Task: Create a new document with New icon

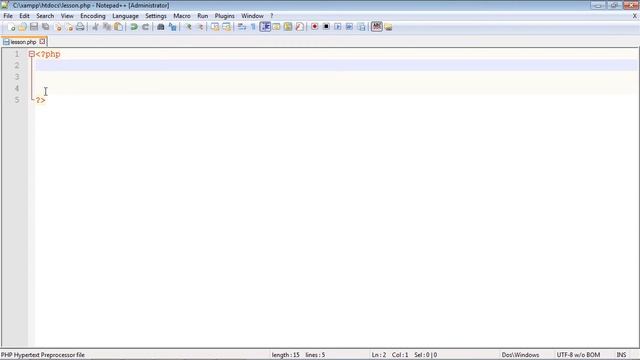Action: 11,27
